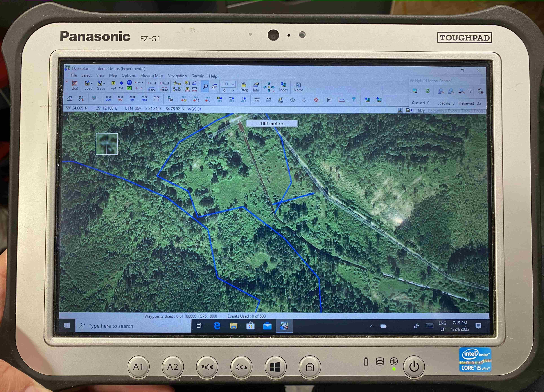Open Microsoft Edge from the taskbar
Screen dimensions: 544x392
[217, 326]
